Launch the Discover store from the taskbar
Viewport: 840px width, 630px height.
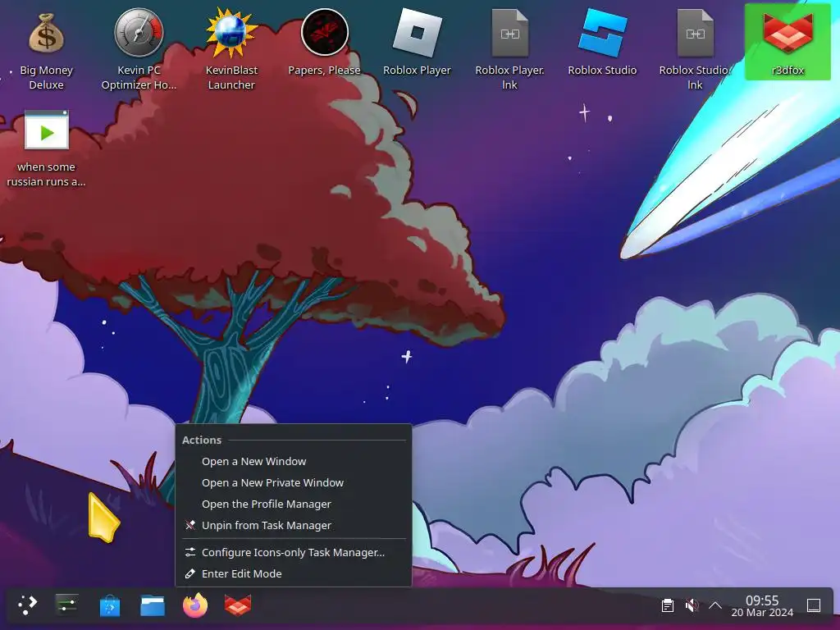pos(110,606)
